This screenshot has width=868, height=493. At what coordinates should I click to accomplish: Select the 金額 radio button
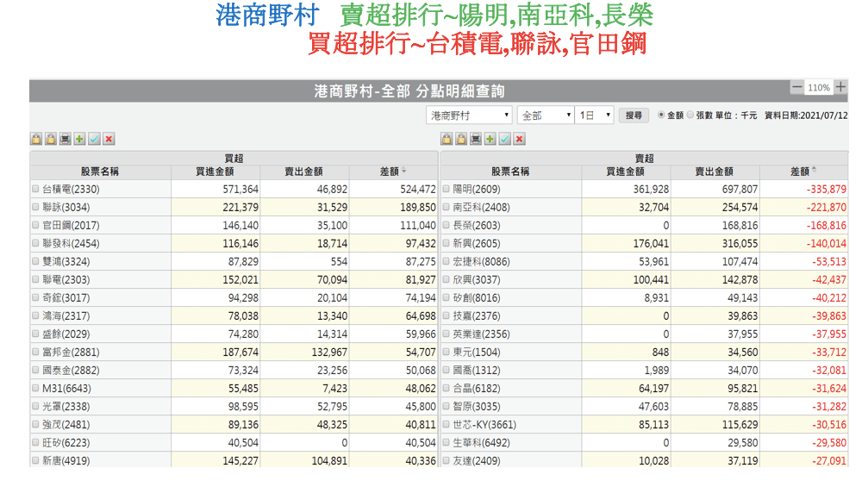click(x=661, y=115)
